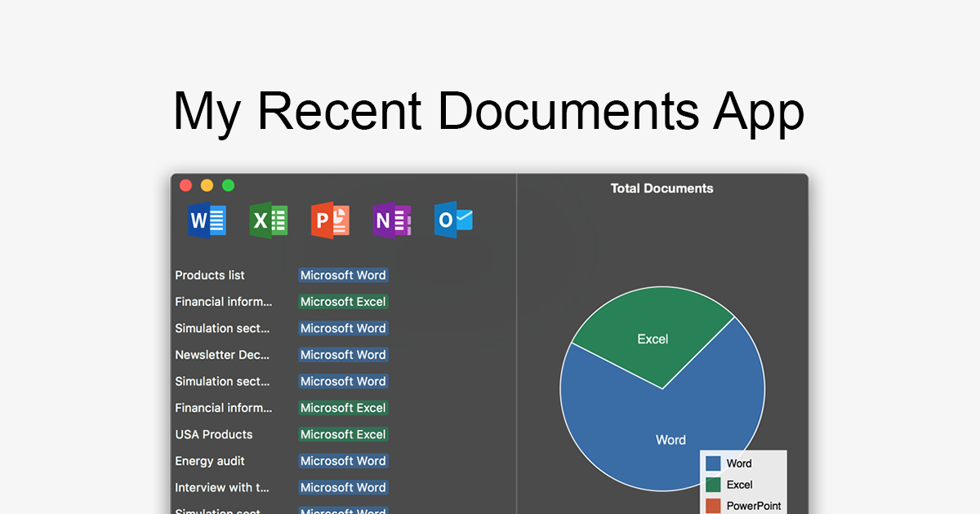The image size is (980, 514).
Task: Open the OneNote app icon
Action: click(392, 220)
